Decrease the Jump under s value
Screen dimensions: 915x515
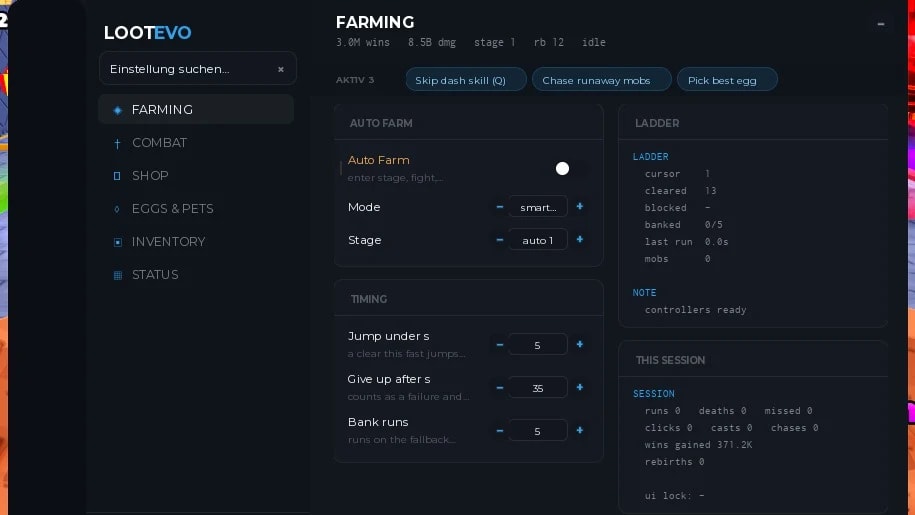click(500, 345)
